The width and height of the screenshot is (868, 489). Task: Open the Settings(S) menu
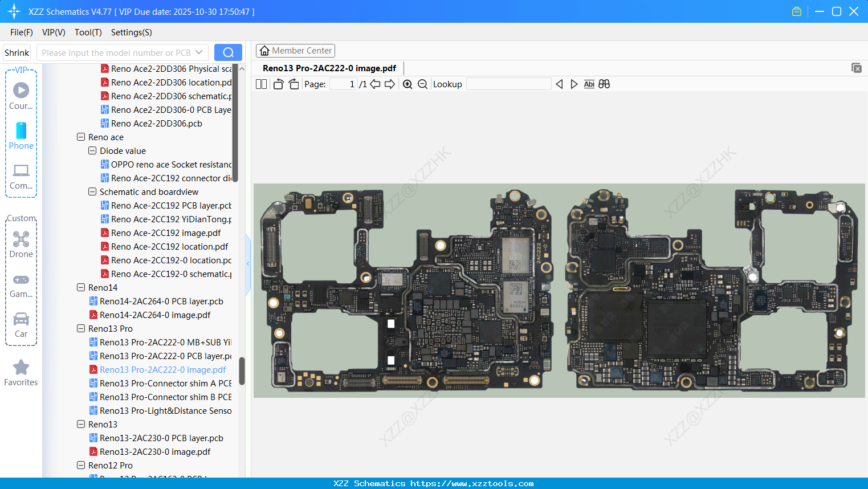click(x=132, y=32)
